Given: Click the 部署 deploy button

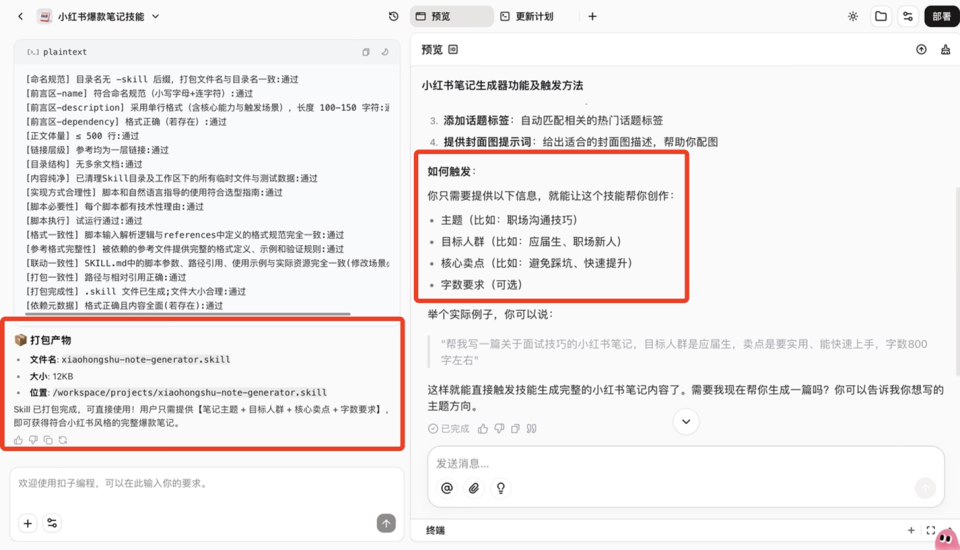Looking at the screenshot, I should (x=941, y=17).
